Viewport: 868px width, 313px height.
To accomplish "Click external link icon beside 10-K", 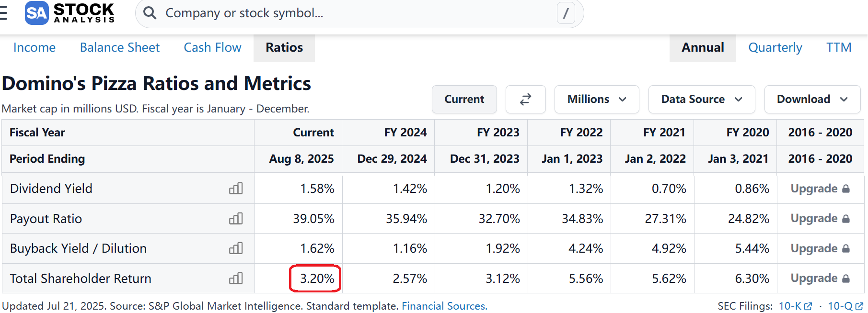I will tap(808, 306).
